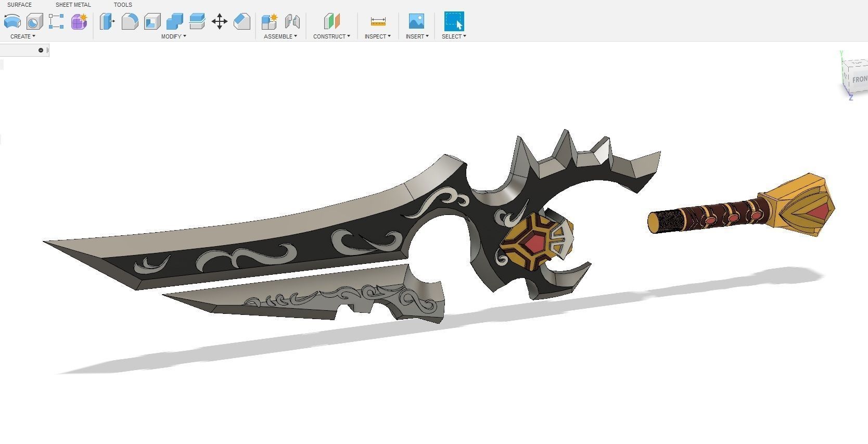Click the purple Create Form icon

(79, 21)
